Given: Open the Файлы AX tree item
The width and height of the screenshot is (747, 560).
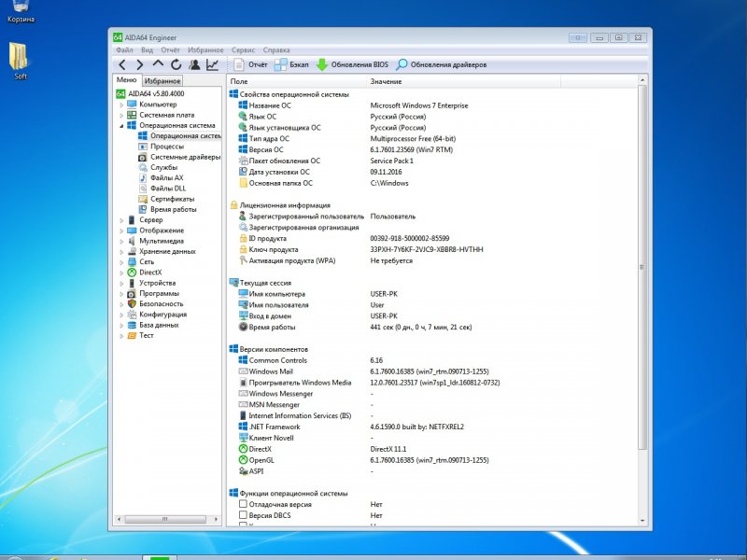Looking at the screenshot, I should pyautogui.click(x=161, y=177).
